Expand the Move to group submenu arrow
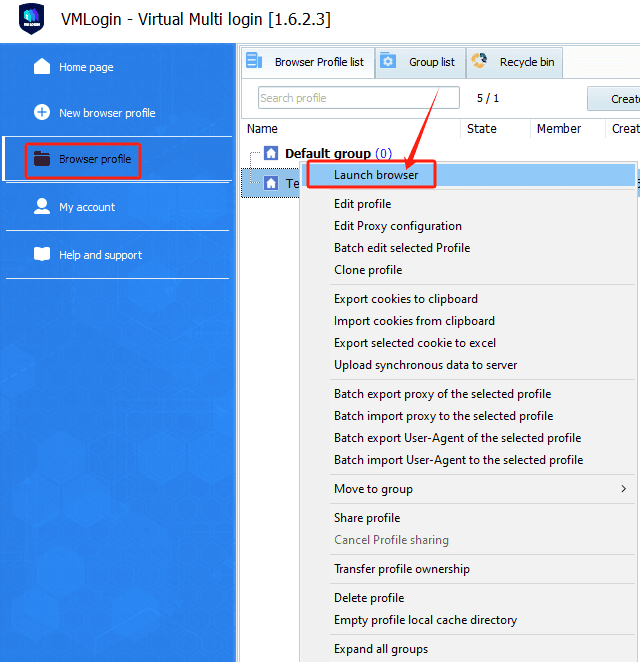The width and height of the screenshot is (640, 662). [623, 489]
